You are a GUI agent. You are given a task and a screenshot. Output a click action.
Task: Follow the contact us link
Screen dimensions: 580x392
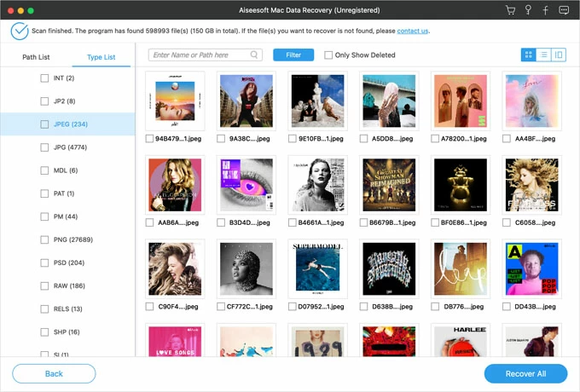point(412,31)
